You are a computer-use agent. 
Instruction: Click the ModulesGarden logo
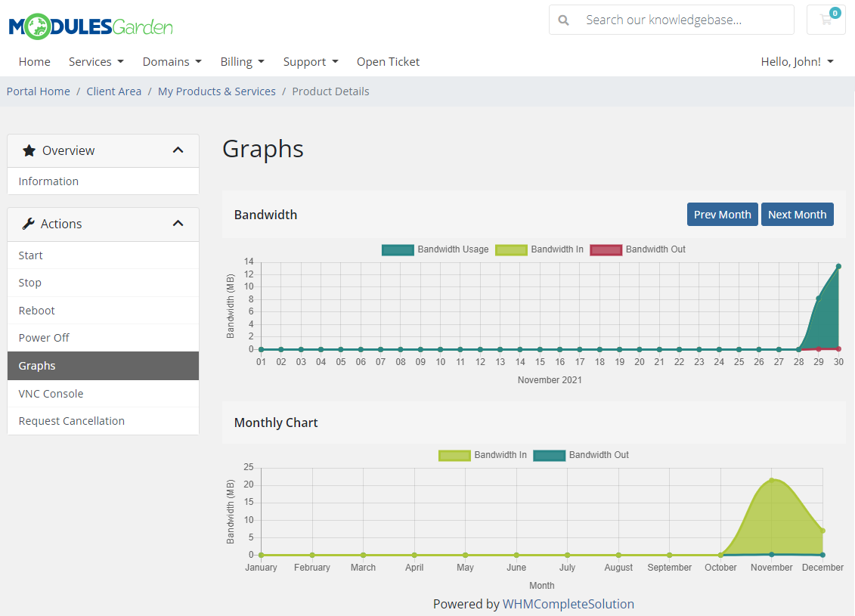click(89, 25)
